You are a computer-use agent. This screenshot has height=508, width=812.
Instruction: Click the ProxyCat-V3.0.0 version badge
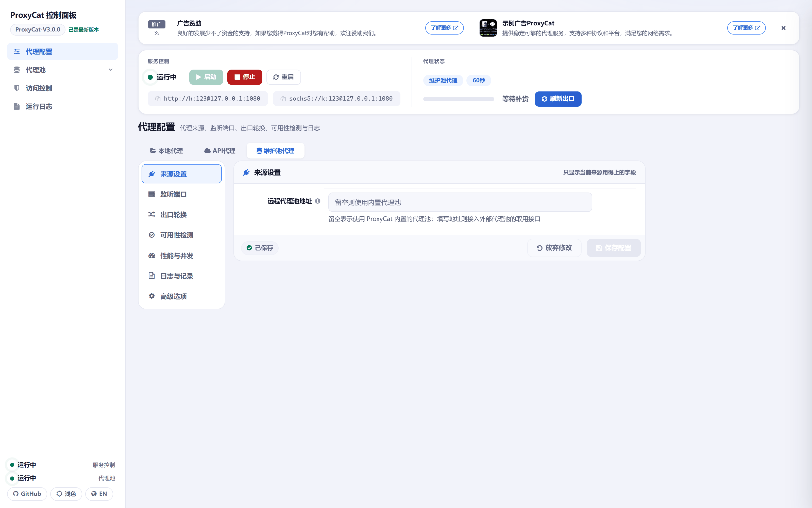point(38,29)
